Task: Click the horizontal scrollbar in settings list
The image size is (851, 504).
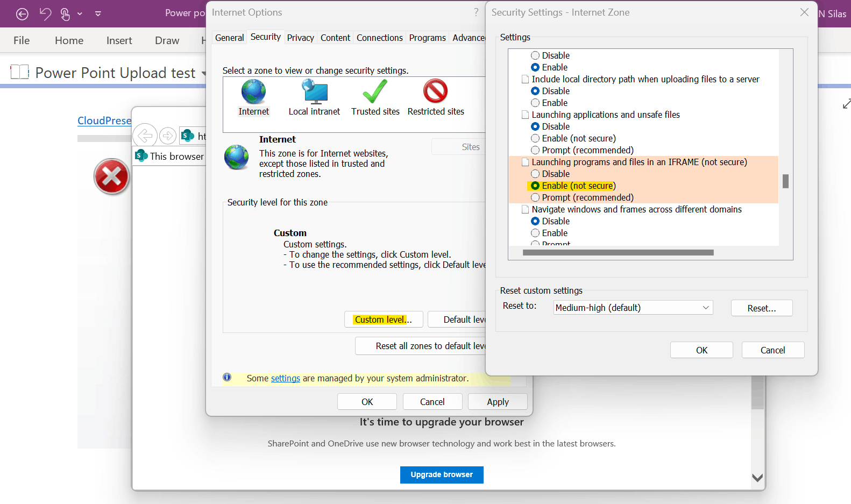Action: (618, 252)
